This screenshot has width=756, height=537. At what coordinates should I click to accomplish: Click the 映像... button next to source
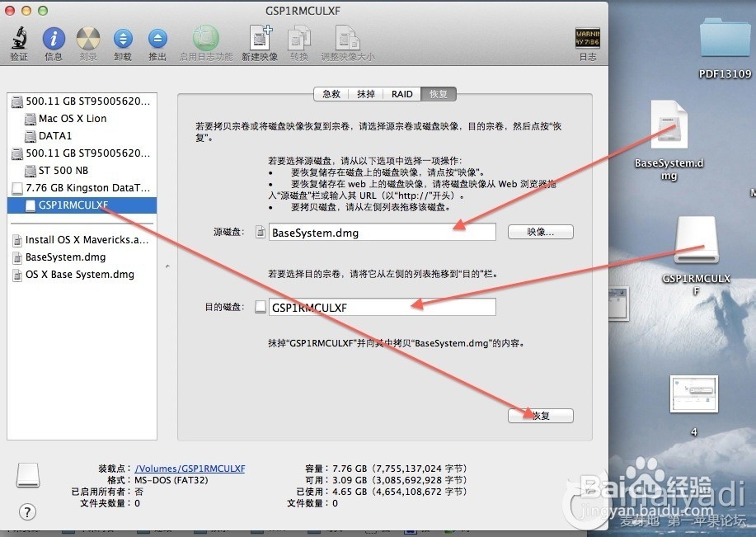[540, 233]
